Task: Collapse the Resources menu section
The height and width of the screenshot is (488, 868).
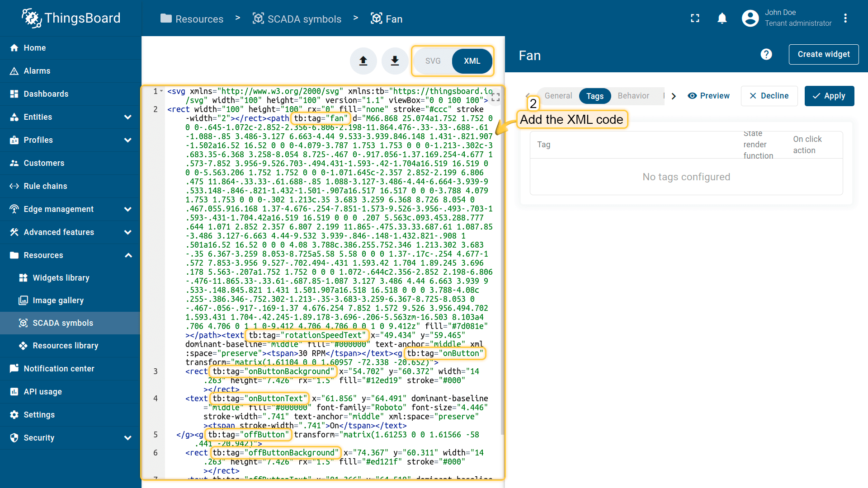Action: point(128,255)
